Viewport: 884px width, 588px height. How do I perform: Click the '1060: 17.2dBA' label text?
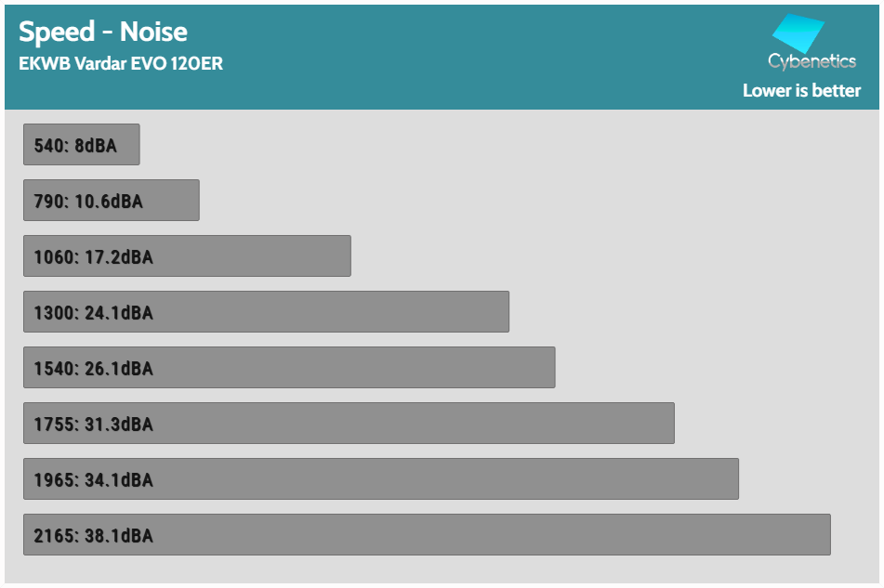tap(93, 257)
